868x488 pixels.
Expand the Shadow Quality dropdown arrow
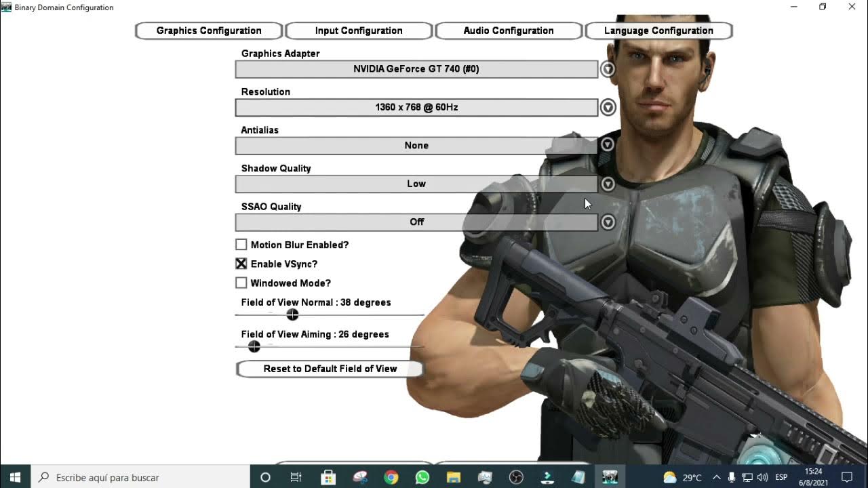coord(608,184)
